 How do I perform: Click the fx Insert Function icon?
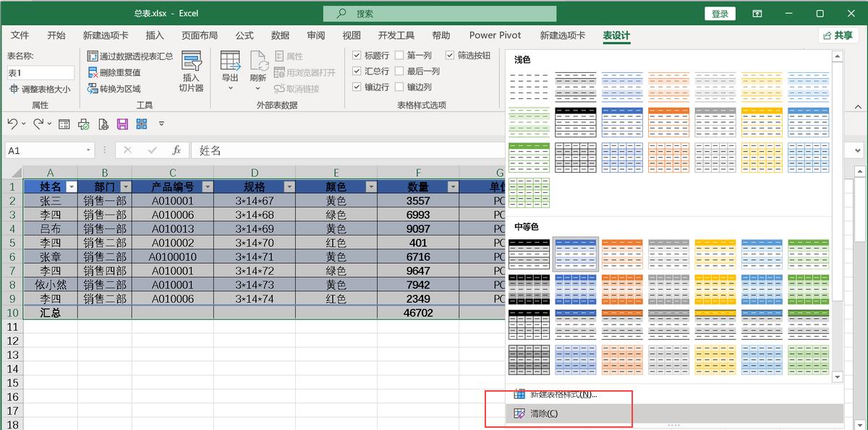tap(176, 150)
